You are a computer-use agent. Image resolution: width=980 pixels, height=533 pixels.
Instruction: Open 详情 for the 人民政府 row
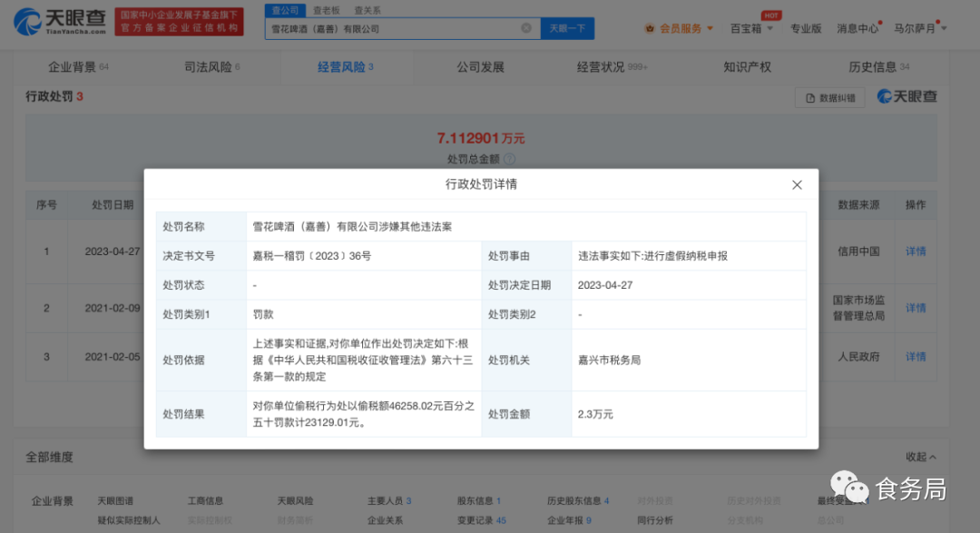(x=916, y=357)
